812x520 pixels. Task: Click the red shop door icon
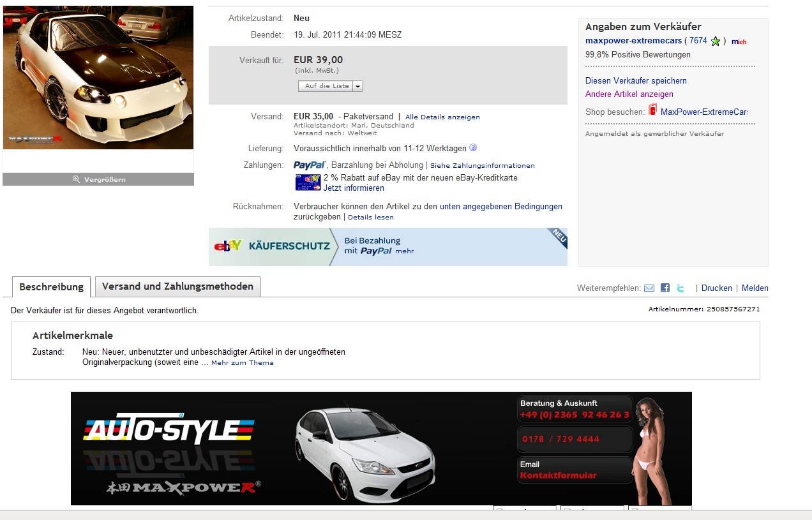tap(652, 110)
